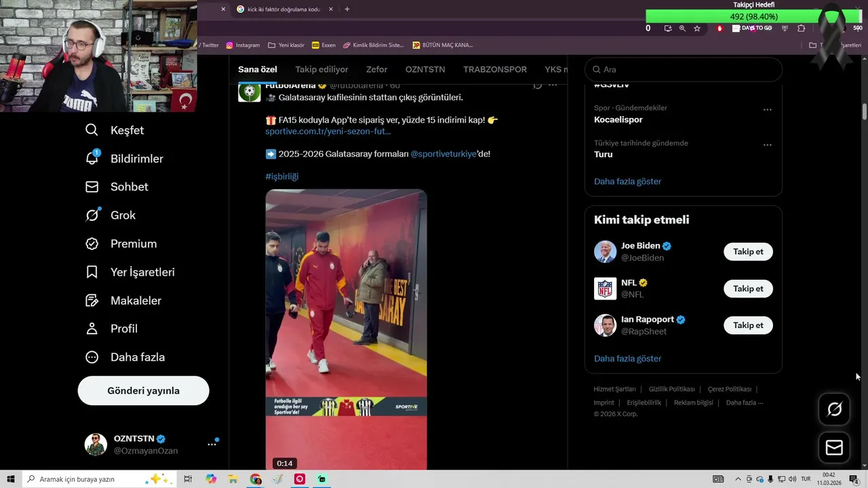Viewport: 868px width, 488px height.
Task: Open Premium badge icon in sidebar
Action: pos(92,243)
